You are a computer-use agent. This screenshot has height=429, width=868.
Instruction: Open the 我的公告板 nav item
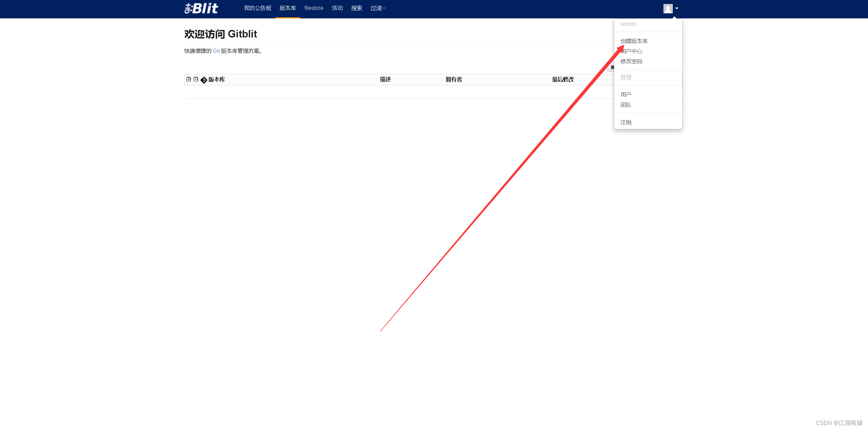258,8
